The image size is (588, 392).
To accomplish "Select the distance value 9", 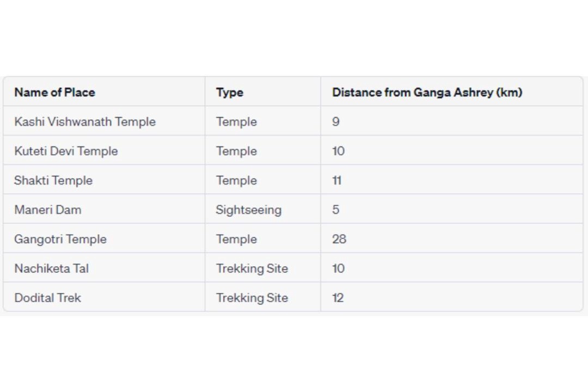I will tap(335, 122).
